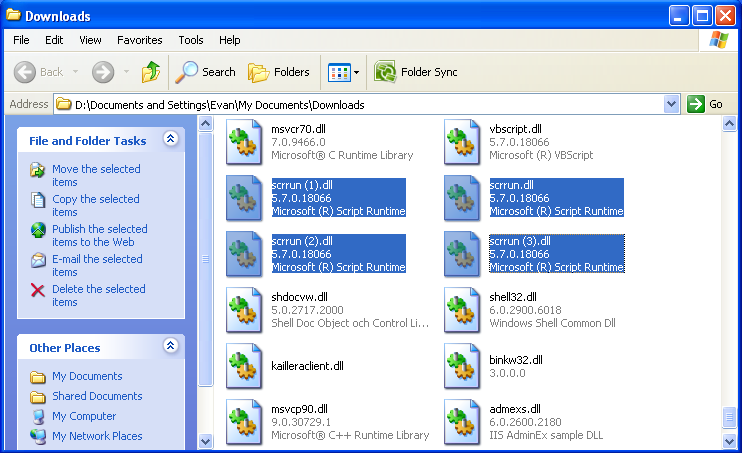Click the msvcr70.dll filename text
742x453 pixels.
click(x=298, y=129)
